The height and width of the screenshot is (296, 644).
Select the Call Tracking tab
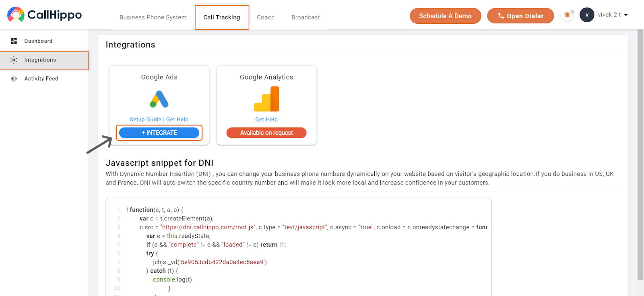222,17
